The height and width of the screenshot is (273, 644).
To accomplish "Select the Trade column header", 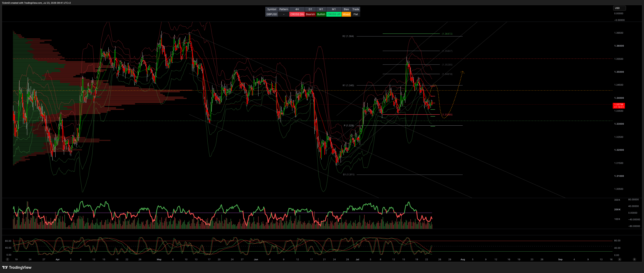I will [356, 9].
